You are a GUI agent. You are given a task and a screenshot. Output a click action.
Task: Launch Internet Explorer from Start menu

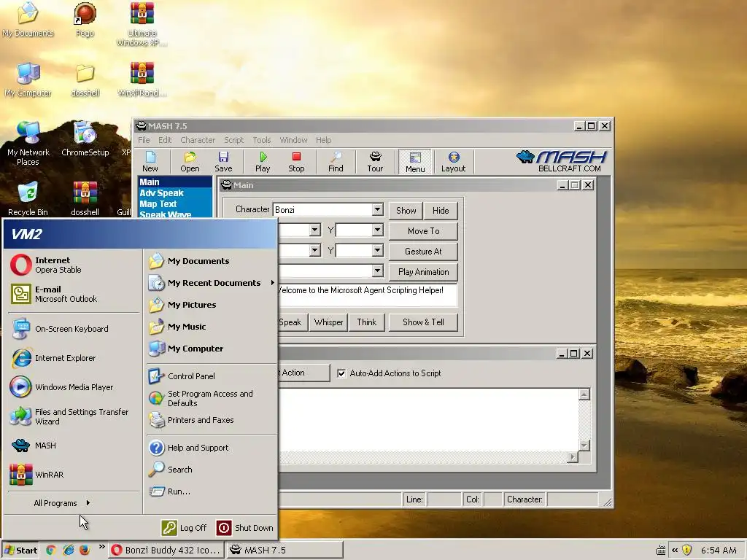pos(74,357)
